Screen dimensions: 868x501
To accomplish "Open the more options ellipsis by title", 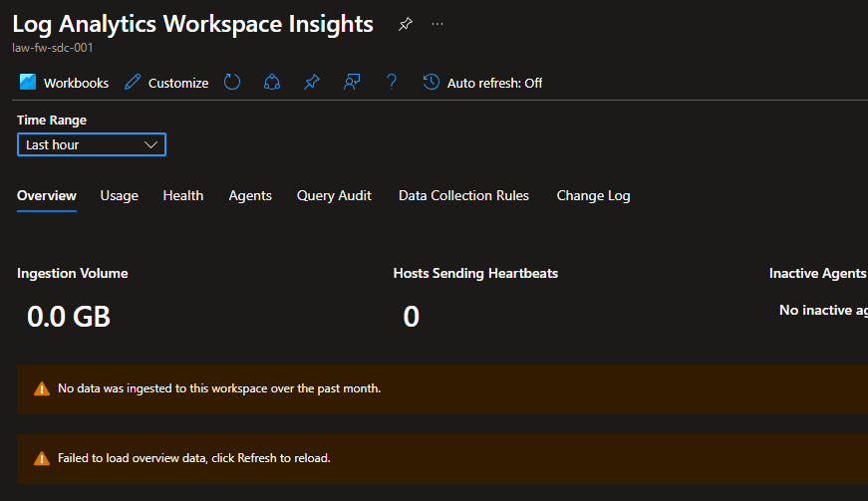I will click(x=437, y=24).
